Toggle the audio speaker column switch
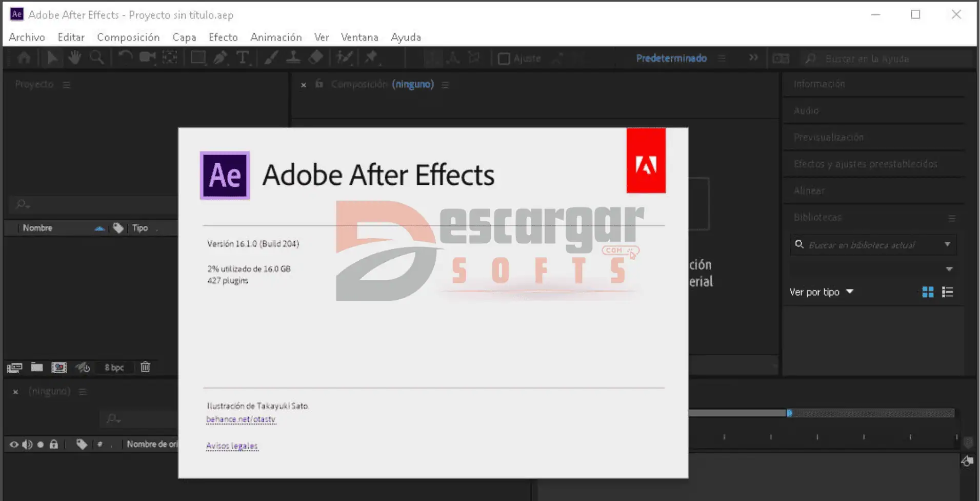Screen dimensions: 980x501 (27, 445)
